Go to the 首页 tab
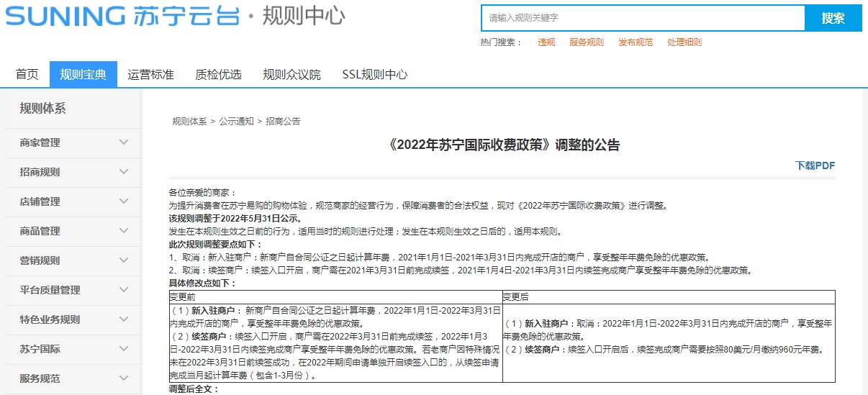 pyautogui.click(x=27, y=74)
